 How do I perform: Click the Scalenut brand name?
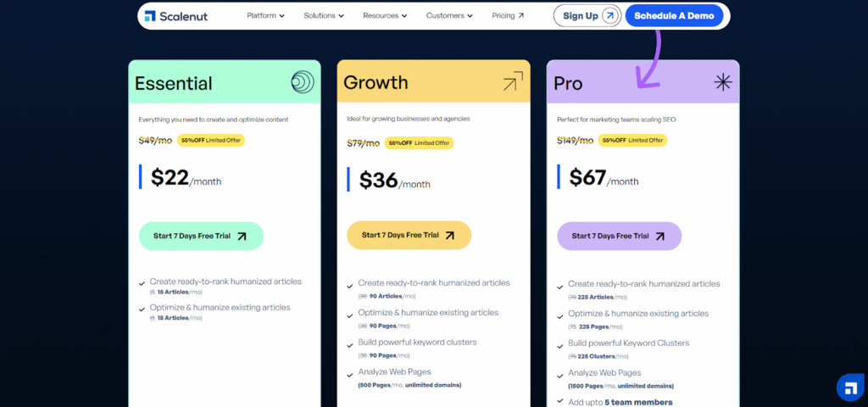183,16
